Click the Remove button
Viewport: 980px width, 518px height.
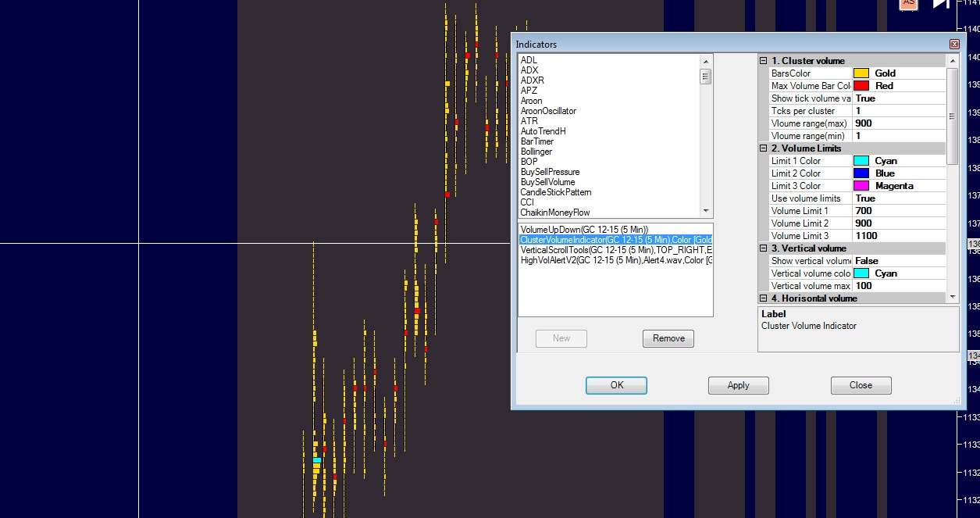pyautogui.click(x=668, y=338)
